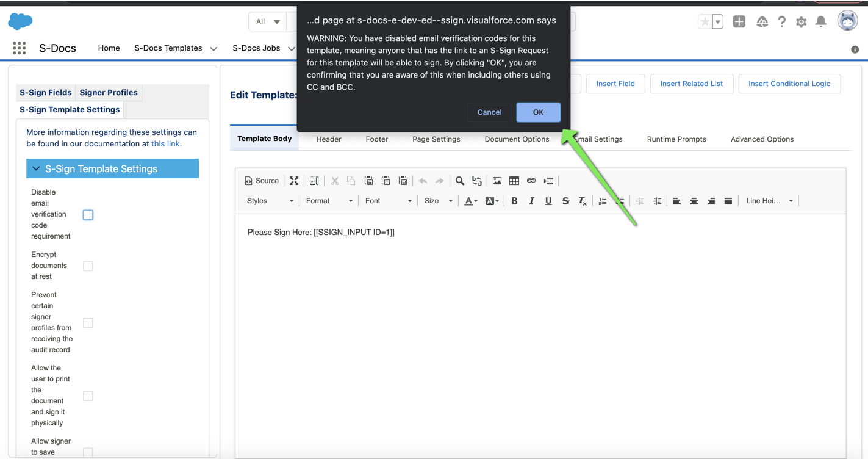The width and height of the screenshot is (868, 459).
Task: Click the Show Blocks icon
Action: pos(314,181)
